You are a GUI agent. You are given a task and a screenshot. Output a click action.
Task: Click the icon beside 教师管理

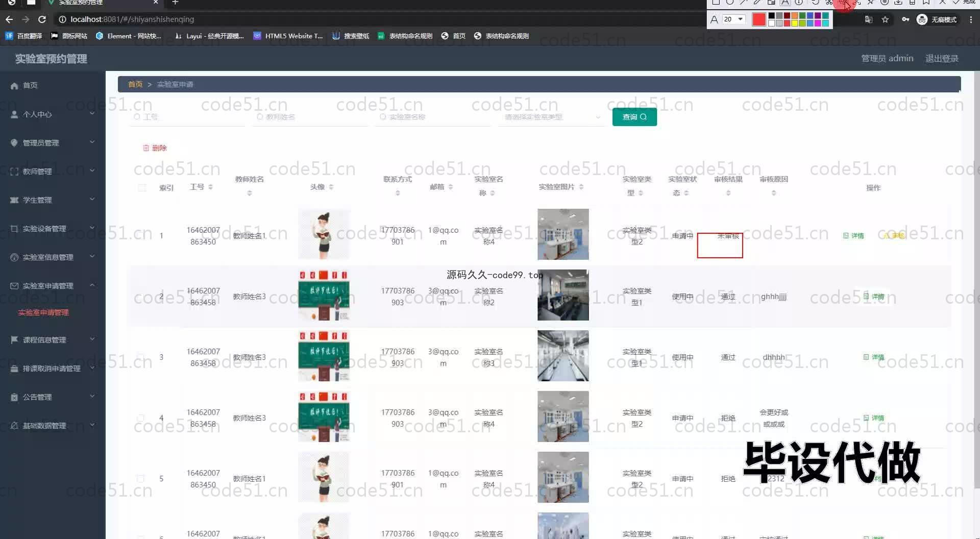[x=14, y=171]
